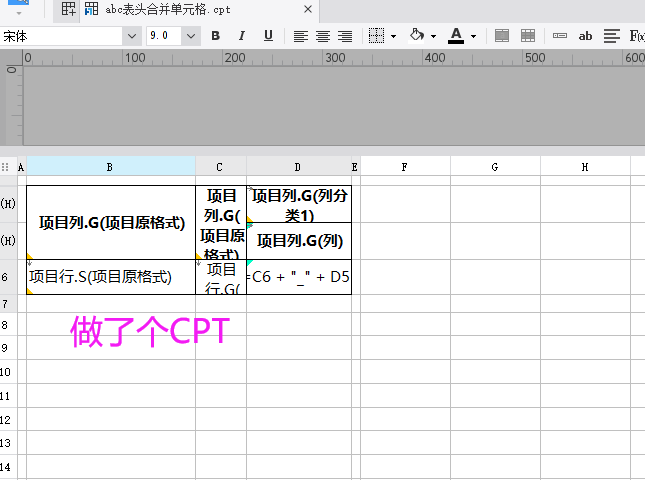Select column H header
The height and width of the screenshot is (480, 645).
(585, 167)
